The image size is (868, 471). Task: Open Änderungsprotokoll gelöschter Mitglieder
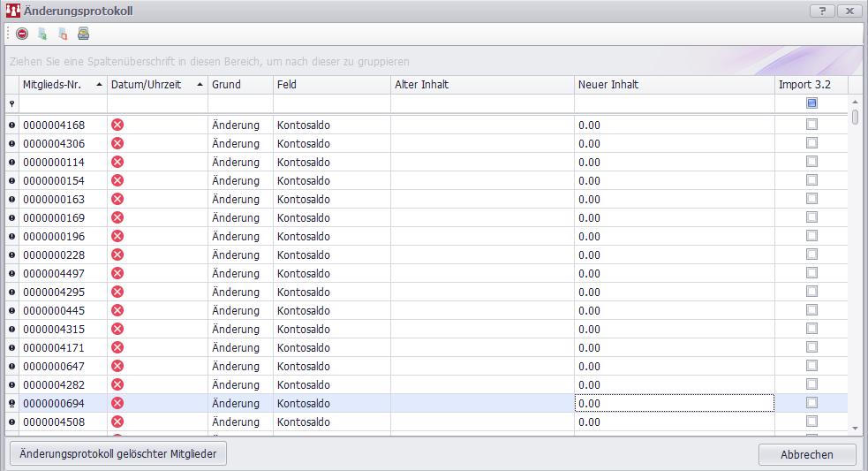[x=117, y=454]
